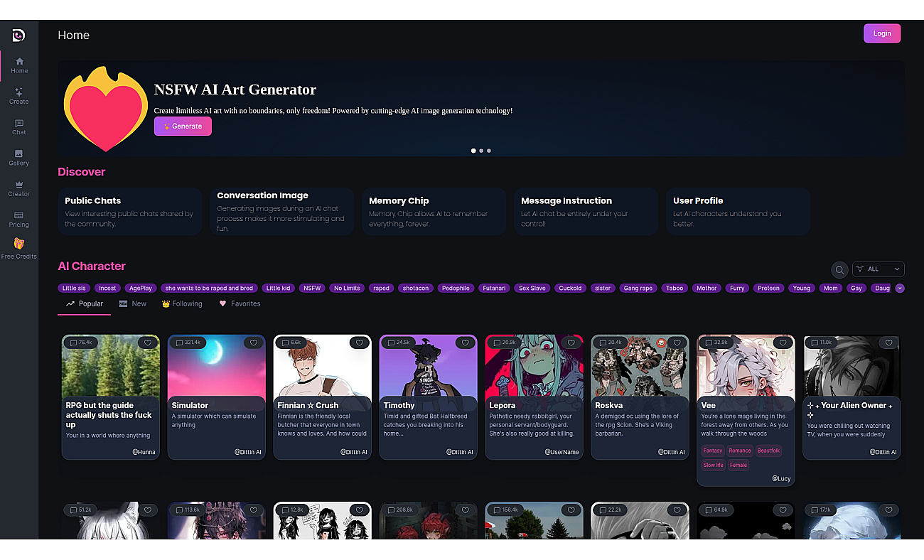This screenshot has width=924, height=560.
Task: Click the 6.6k chat count on Finnian
Action: [x=291, y=343]
